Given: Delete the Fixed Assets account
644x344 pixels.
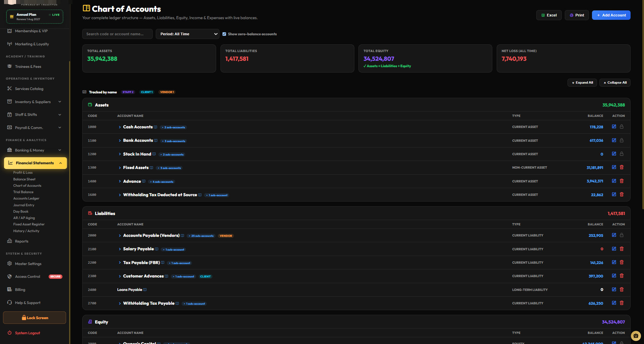Looking at the screenshot, I should [x=622, y=167].
